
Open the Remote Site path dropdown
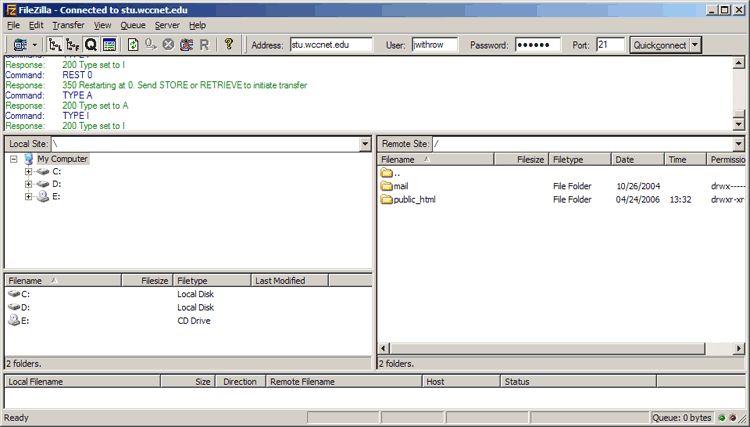tap(739, 144)
